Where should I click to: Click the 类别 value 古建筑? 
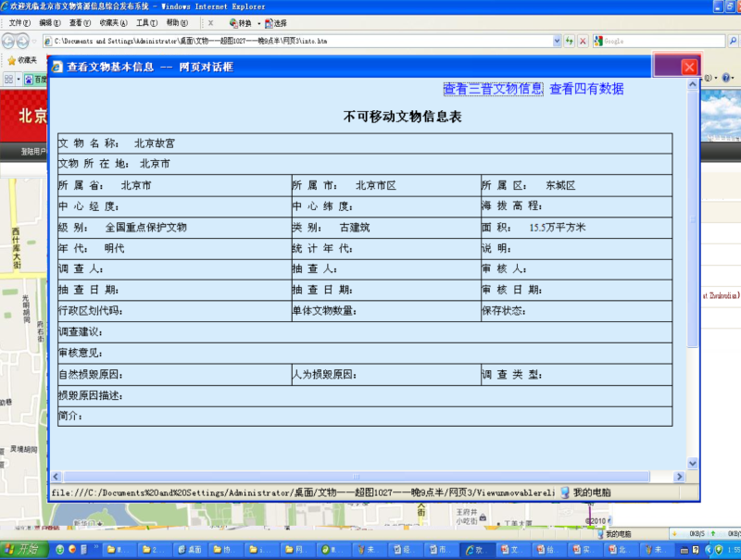click(355, 228)
